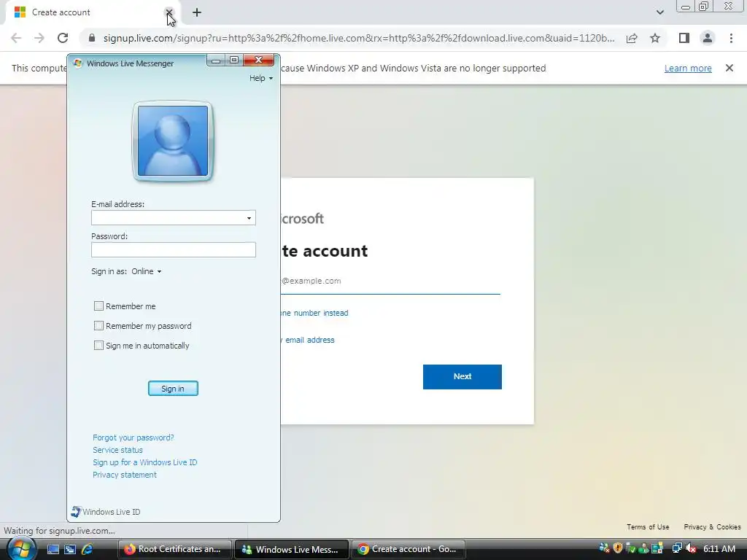Click the new email address link

coord(308,340)
